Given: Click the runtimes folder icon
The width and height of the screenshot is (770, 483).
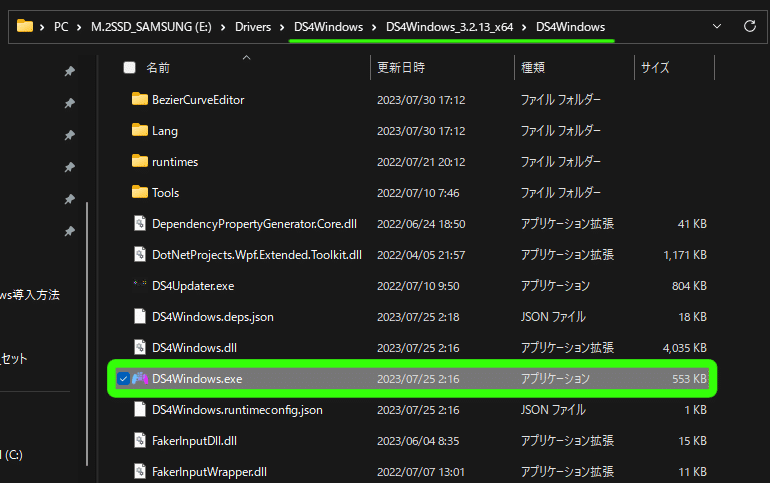Looking at the screenshot, I should [140, 161].
